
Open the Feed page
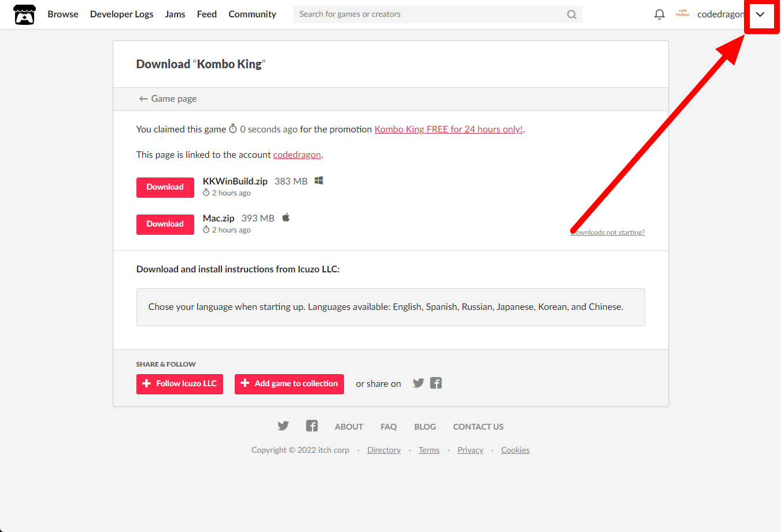pyautogui.click(x=207, y=14)
